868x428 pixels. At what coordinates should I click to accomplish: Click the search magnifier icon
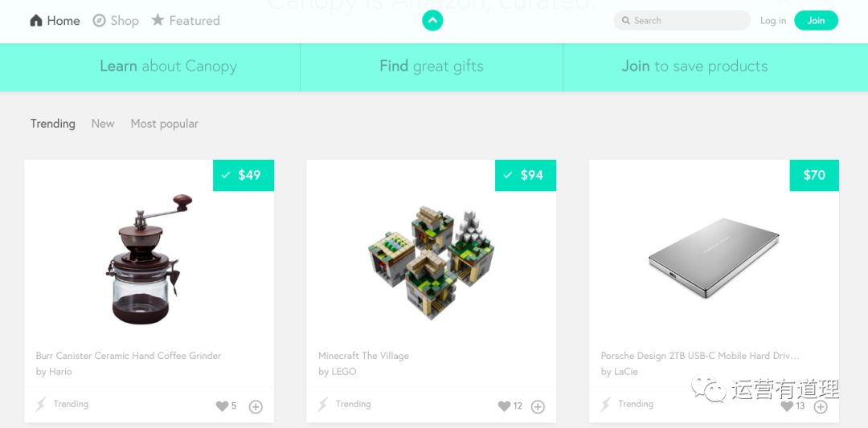click(x=625, y=20)
